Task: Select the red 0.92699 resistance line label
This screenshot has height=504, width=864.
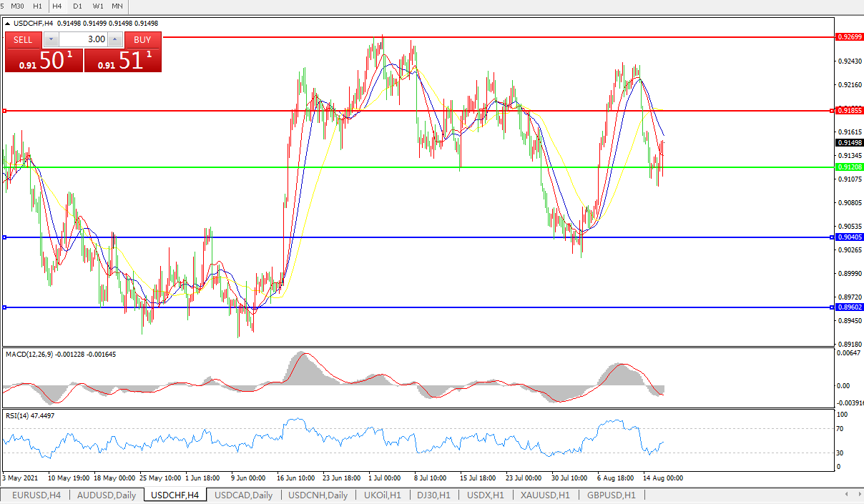Action: (850, 36)
